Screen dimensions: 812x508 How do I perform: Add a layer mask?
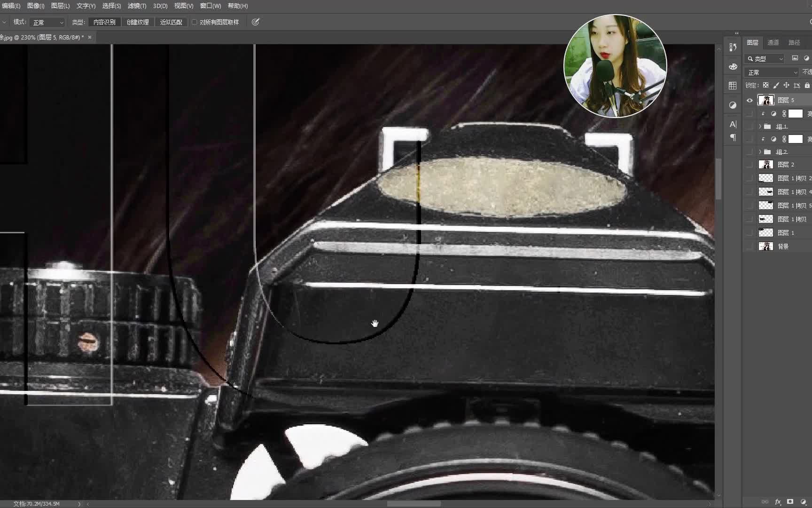coord(790,502)
